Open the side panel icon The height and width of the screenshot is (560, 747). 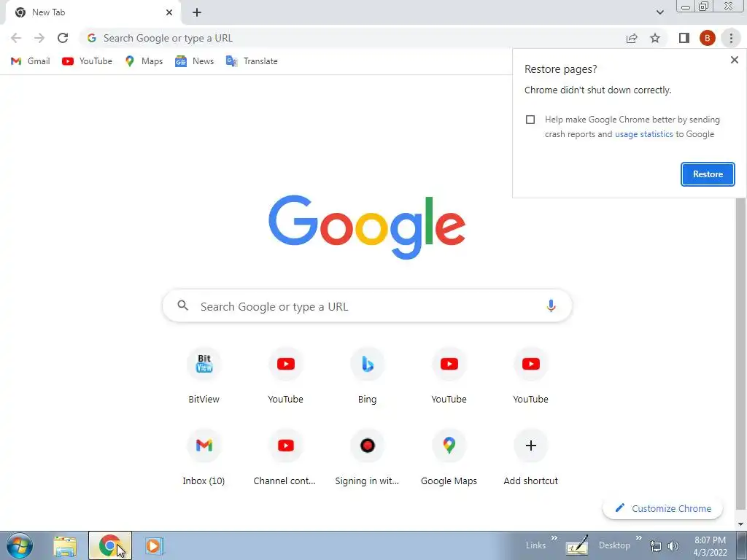(684, 38)
